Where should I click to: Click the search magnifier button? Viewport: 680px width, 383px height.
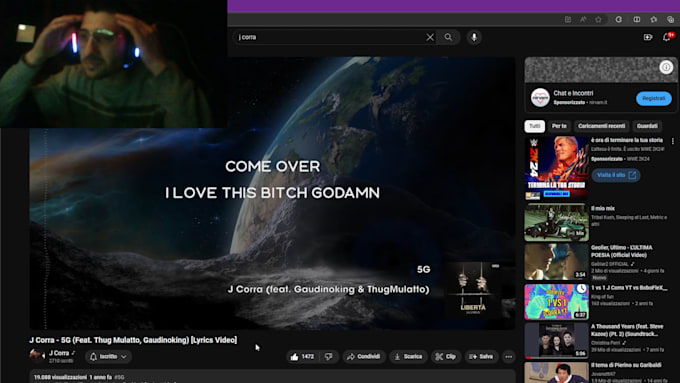click(x=448, y=37)
